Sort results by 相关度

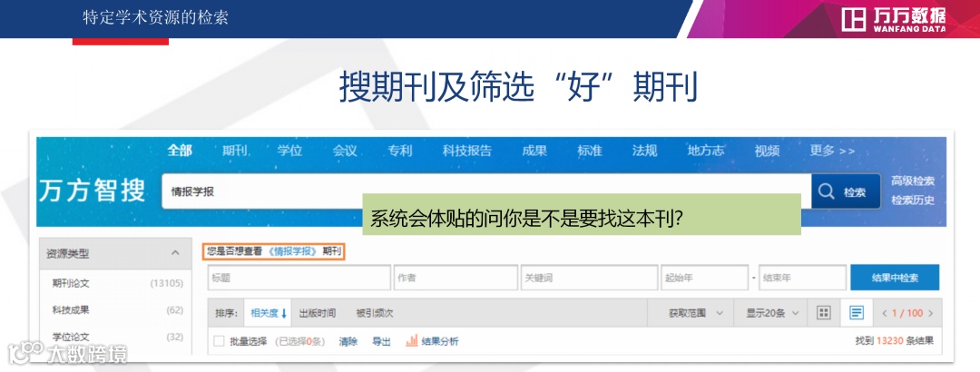(269, 313)
